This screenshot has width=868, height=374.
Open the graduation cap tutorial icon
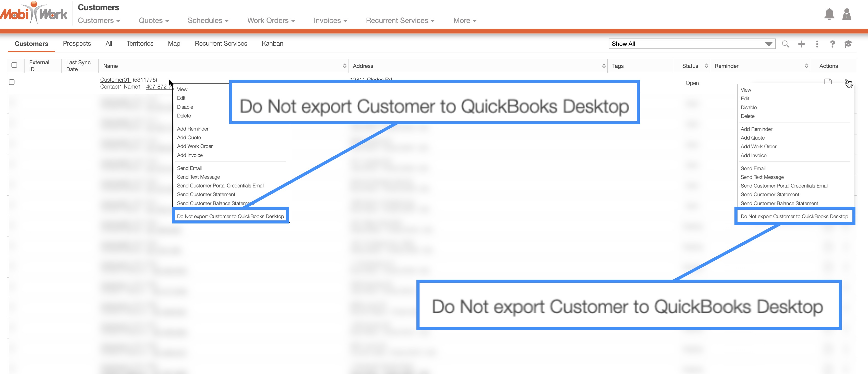coord(848,44)
